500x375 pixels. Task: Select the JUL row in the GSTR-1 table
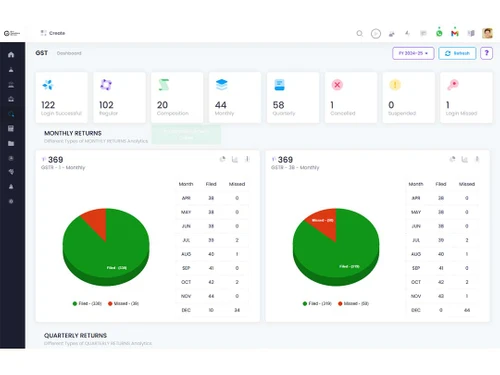[212, 240]
